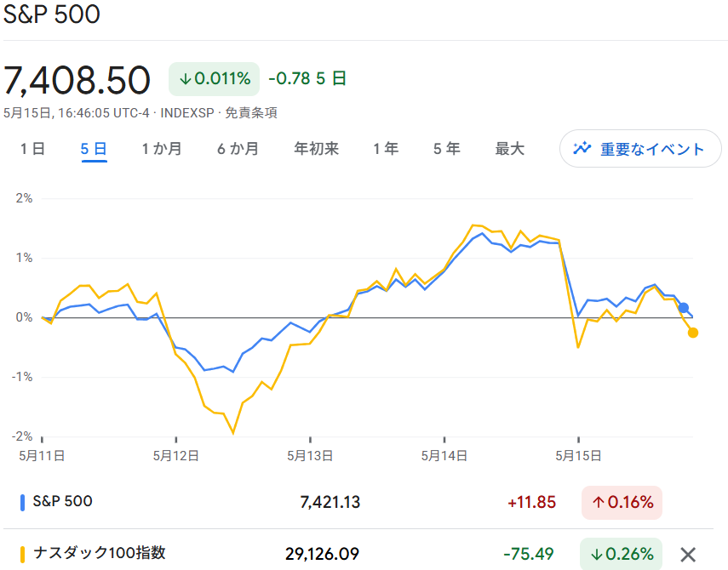Click the sparkle chart icon in 重要なイベント
728x570 pixels.
[x=582, y=148]
